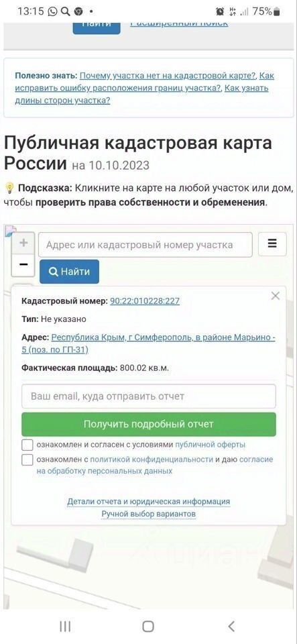The image size is (297, 644).
Task: Zoom in the map with plus button
Action: tap(23, 243)
